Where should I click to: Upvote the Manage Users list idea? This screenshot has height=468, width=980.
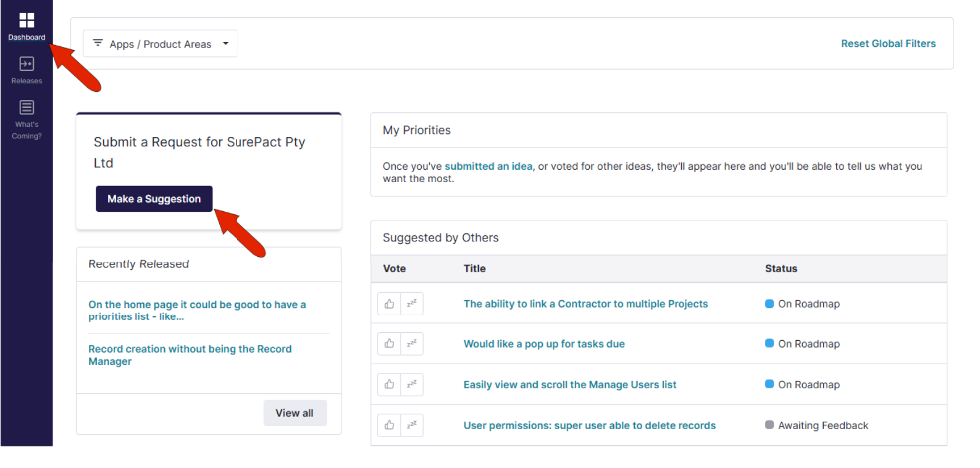coord(389,384)
